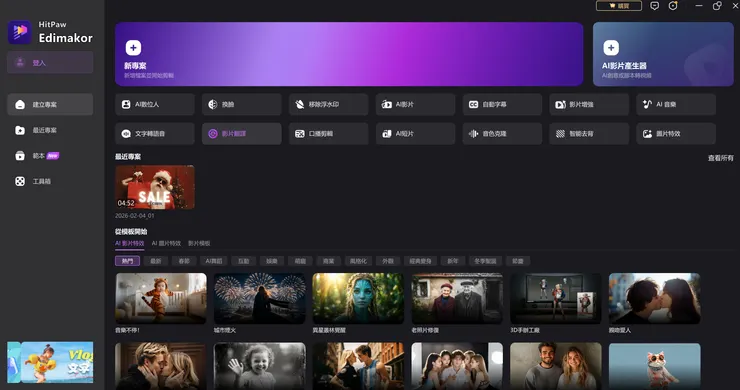Open the 影片增強 video enhancer tool

[x=589, y=104]
